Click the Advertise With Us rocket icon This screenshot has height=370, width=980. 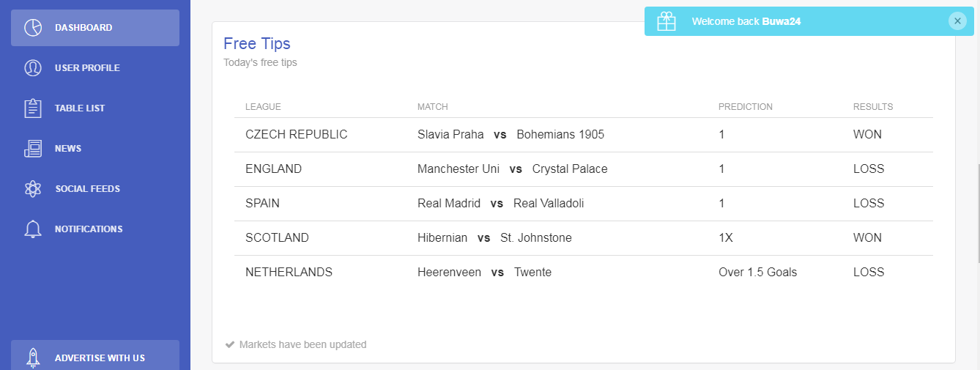point(33,358)
